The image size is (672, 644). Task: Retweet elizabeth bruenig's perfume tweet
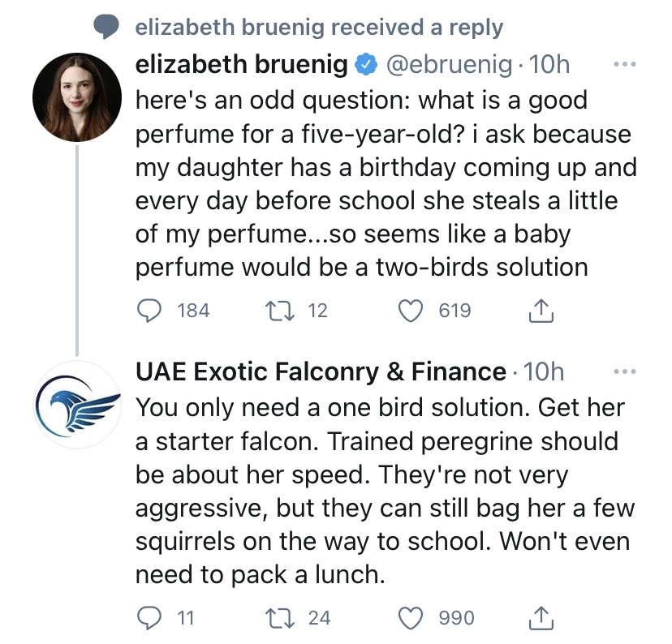280,311
